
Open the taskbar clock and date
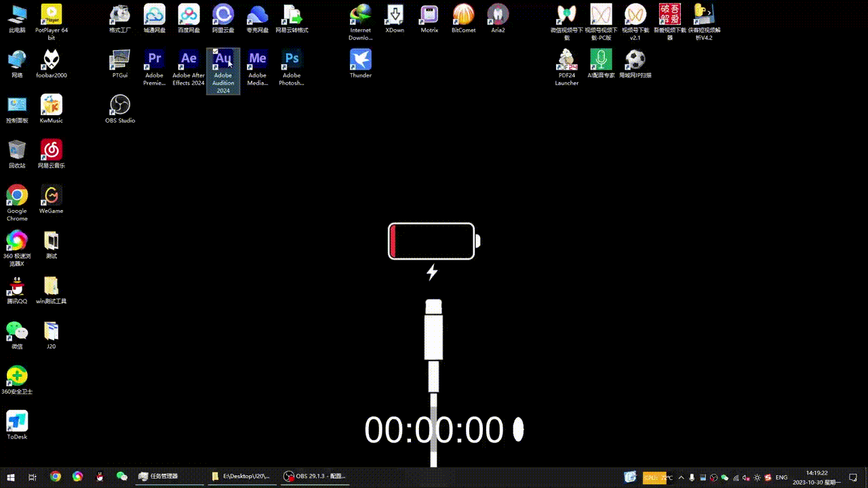click(x=818, y=476)
